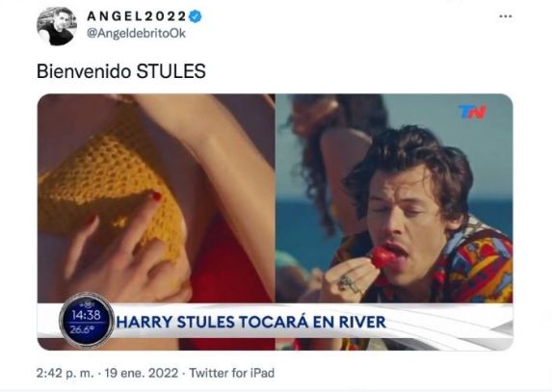The height and width of the screenshot is (392, 552).
Task: Click the word STULES in the tweet text
Action: [x=171, y=71]
